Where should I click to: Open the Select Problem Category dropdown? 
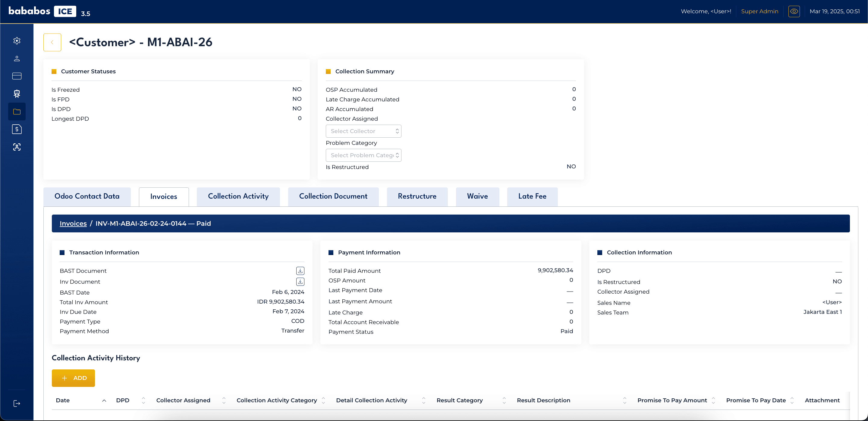[x=363, y=155]
